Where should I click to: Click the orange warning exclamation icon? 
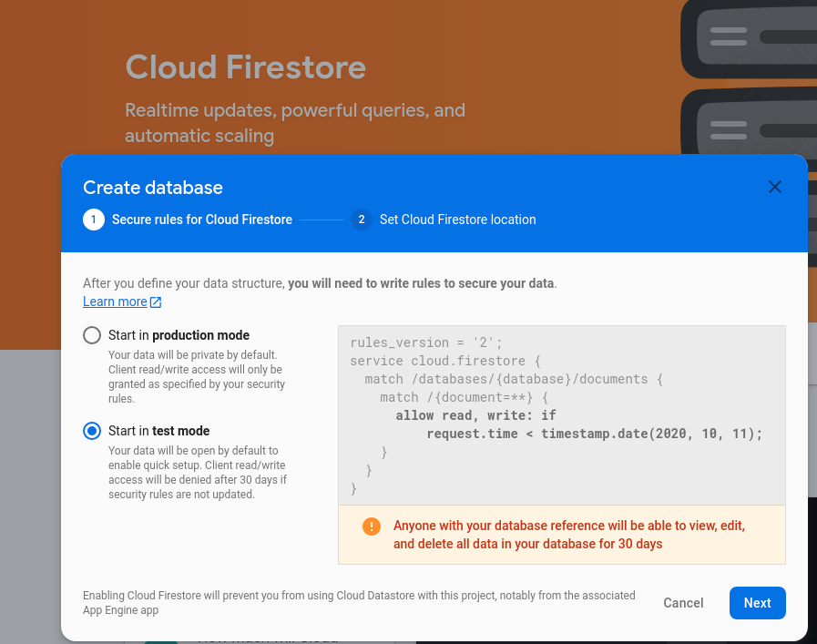[372, 526]
